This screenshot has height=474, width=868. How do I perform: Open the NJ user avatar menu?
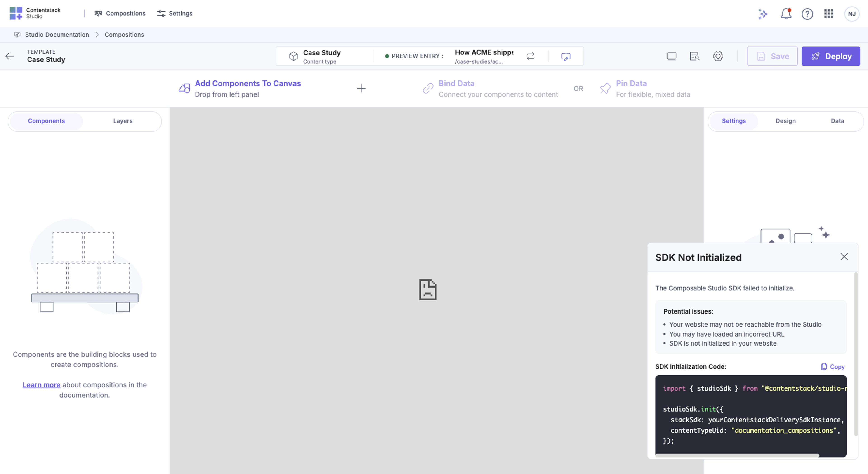(x=851, y=14)
